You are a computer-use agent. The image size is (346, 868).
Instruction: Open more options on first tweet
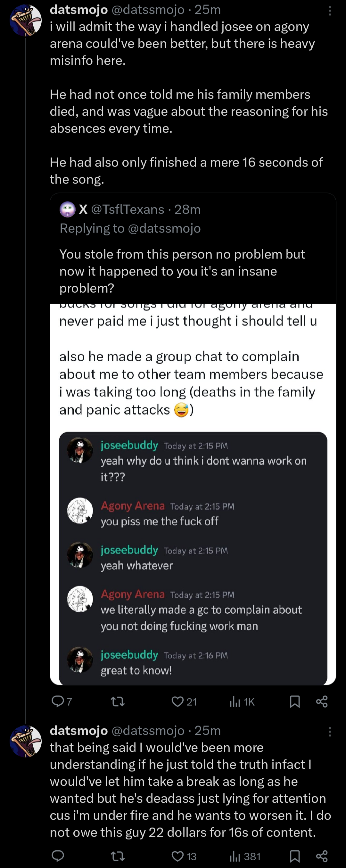(x=330, y=11)
